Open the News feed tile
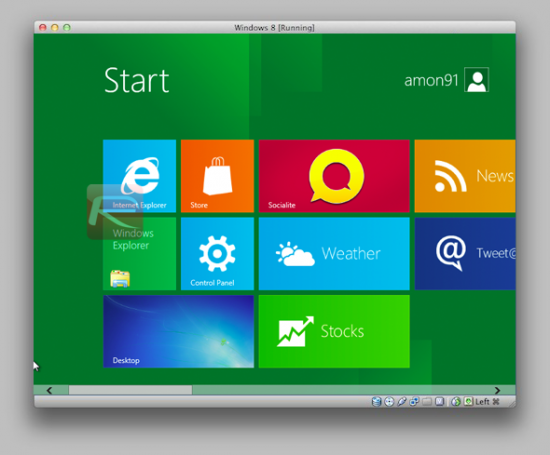This screenshot has width=550, height=455. (x=465, y=176)
